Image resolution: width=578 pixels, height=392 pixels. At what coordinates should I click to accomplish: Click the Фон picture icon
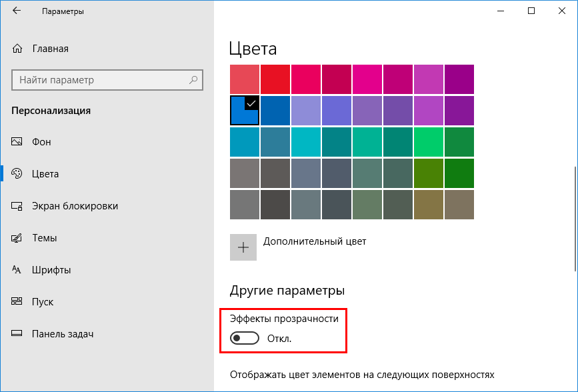17,142
